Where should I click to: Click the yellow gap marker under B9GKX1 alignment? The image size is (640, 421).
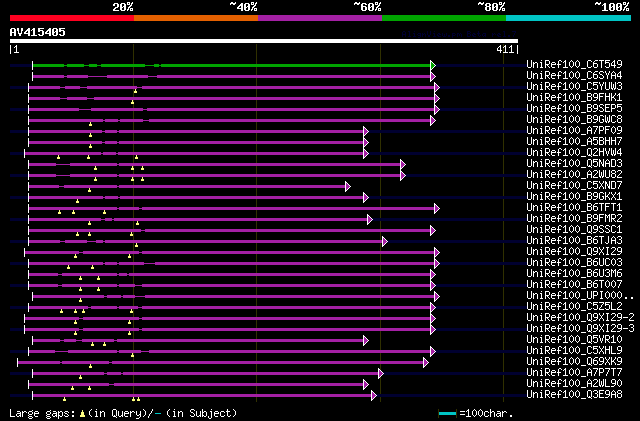pos(77,201)
